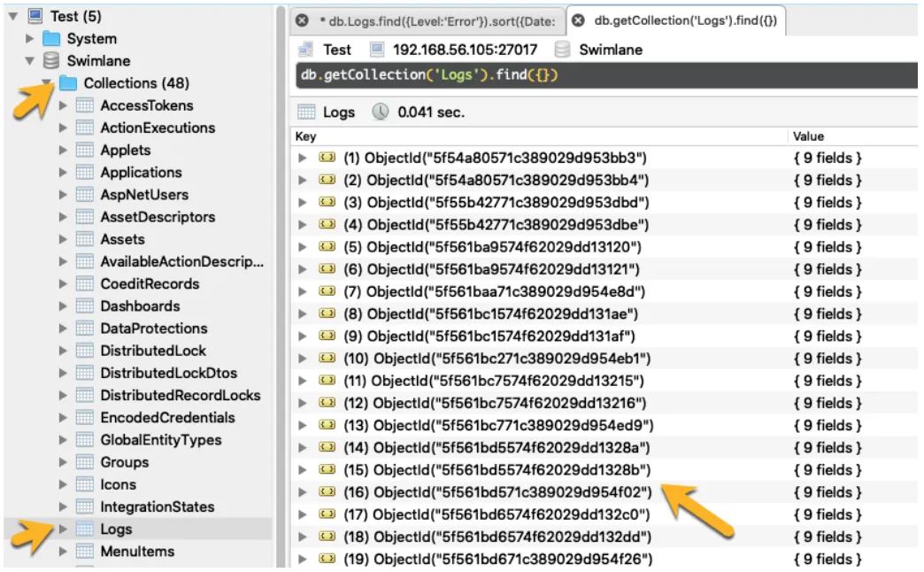The width and height of the screenshot is (924, 572).
Task: Expand document row (5) in results
Action: [x=303, y=247]
